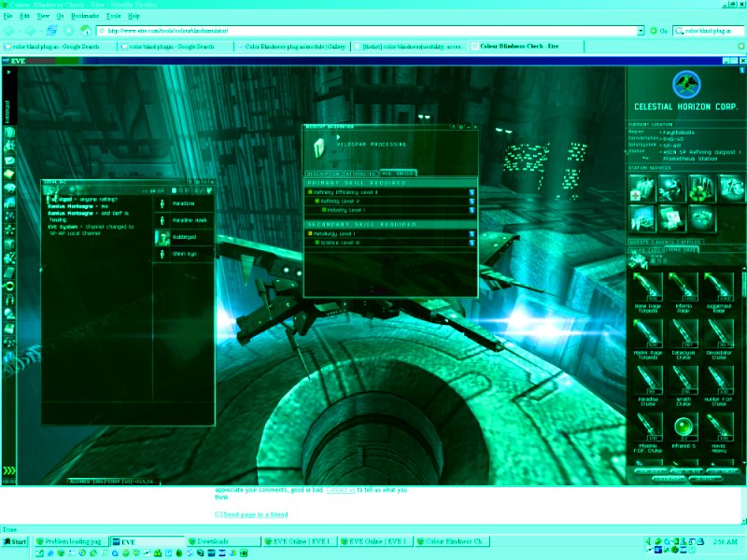The image size is (747, 560).
Task: Switch to the Downloads taskbar item
Action: tap(223, 541)
